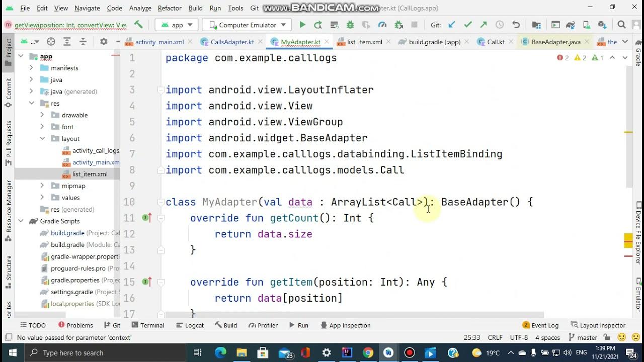Click the Git Rollback undo icon

tap(516, 25)
